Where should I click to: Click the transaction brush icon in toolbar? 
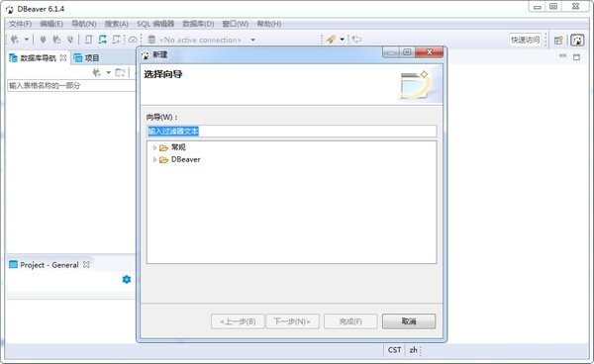click(331, 40)
